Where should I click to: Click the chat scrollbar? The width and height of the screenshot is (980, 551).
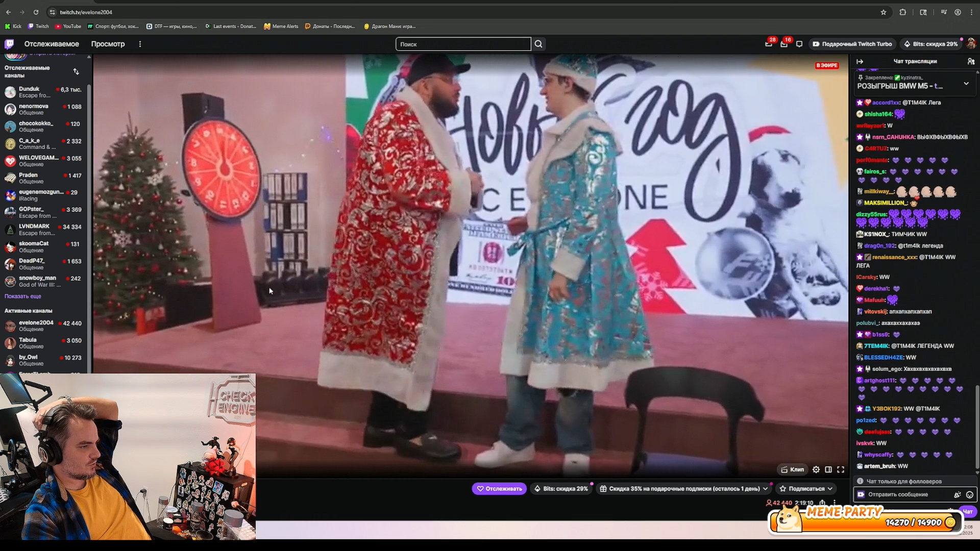tap(977, 427)
